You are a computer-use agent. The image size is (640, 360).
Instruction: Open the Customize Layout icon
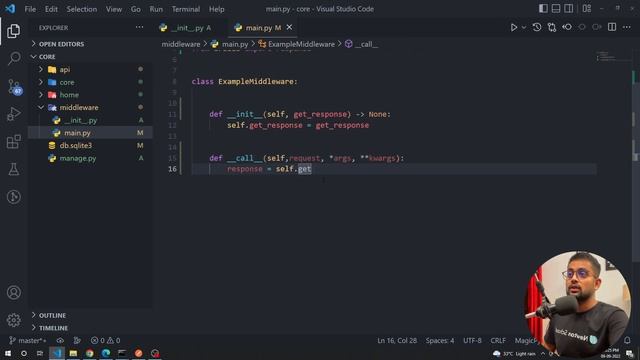[x=587, y=9]
